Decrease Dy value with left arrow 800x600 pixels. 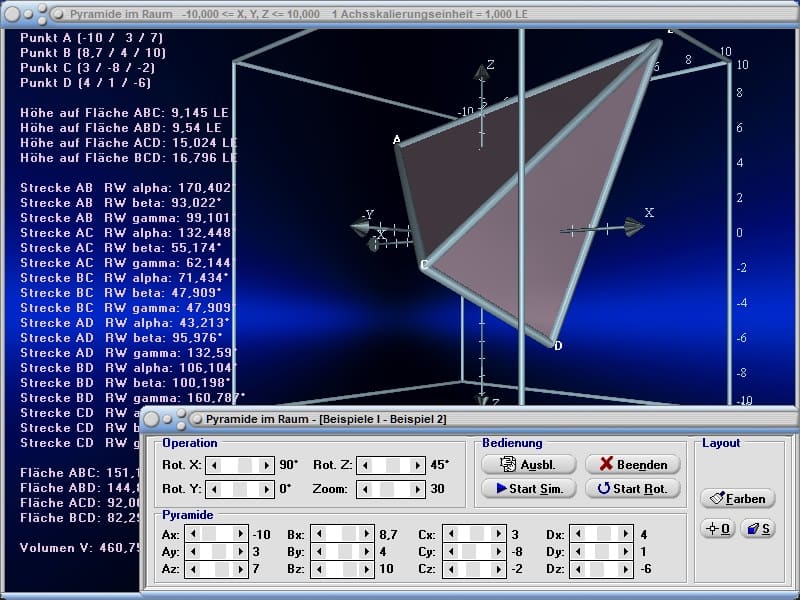[577, 552]
